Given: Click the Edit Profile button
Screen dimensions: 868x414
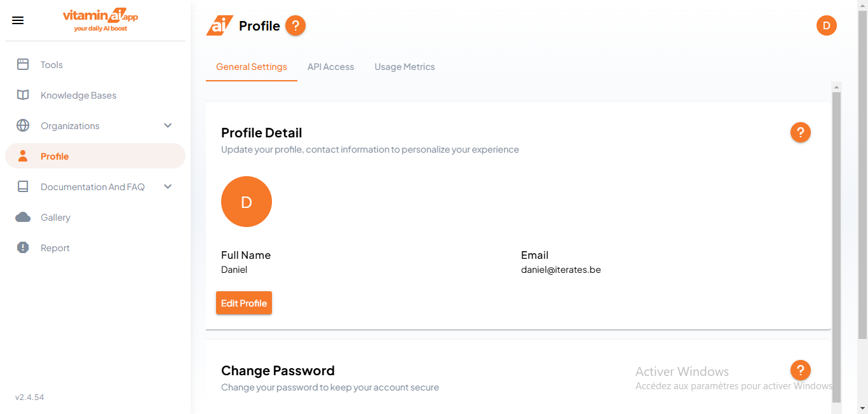Looking at the screenshot, I should coord(244,303).
